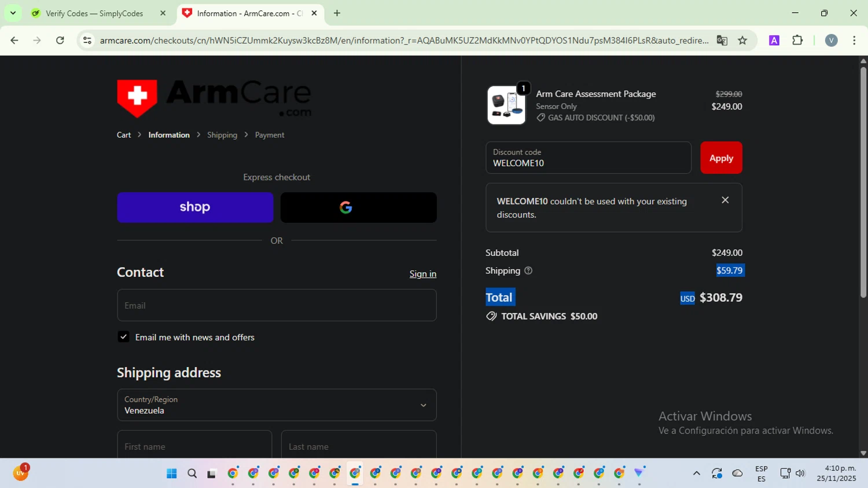Open the UV app with notification badge

[21, 473]
